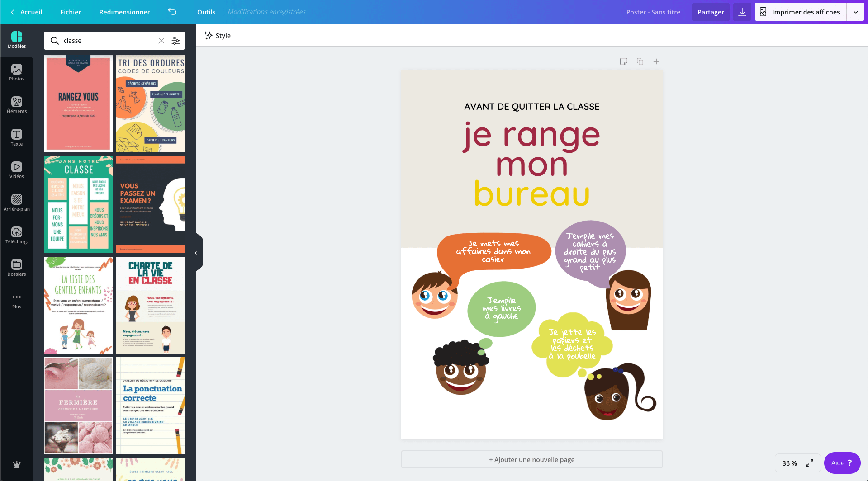Image resolution: width=868 pixels, height=481 pixels.
Task: Open the zoom level 36 %
Action: pos(790,463)
